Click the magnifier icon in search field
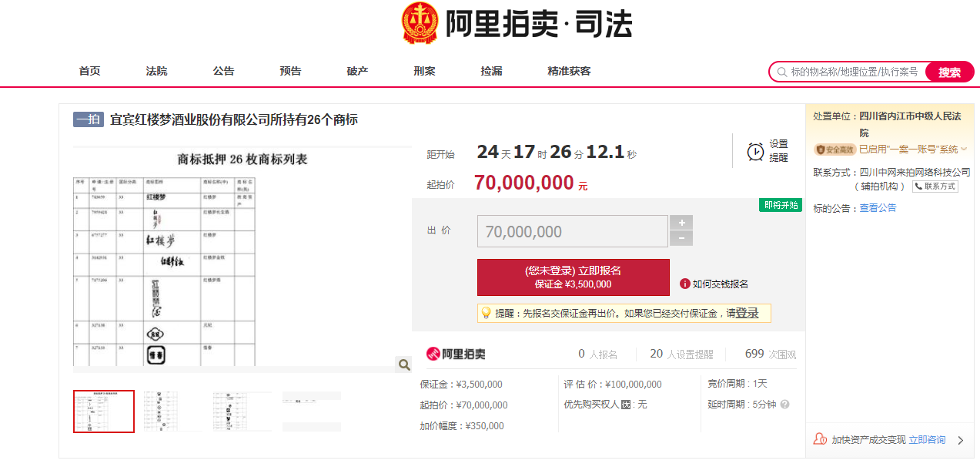This screenshot has height=467, width=980. click(782, 72)
